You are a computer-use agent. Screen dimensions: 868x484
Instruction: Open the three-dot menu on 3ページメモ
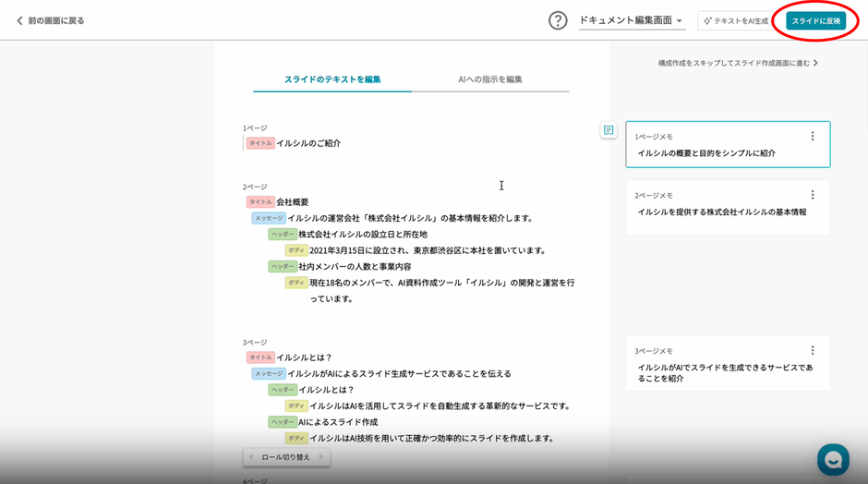813,350
